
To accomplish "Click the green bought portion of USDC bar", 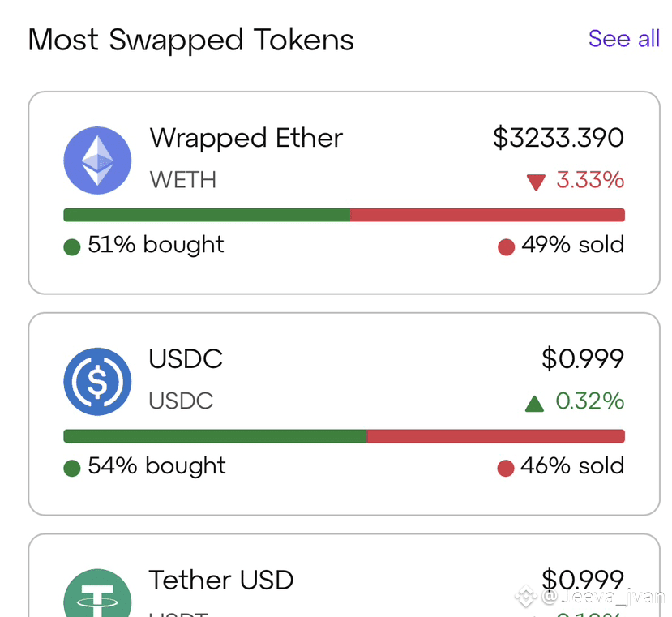I will click(215, 436).
